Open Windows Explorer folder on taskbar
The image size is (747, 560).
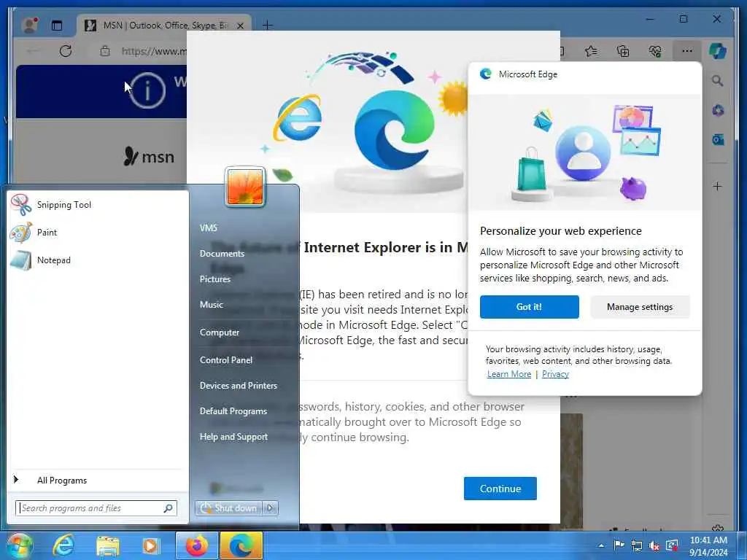[108, 545]
